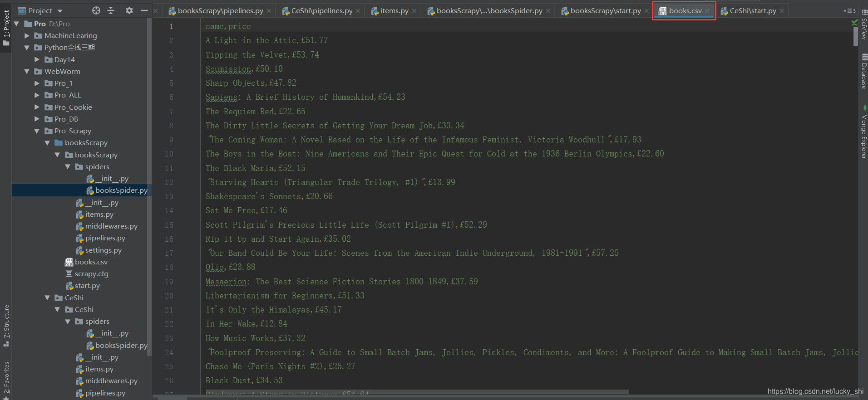Screen dimensions: 868x400
Task: Click the Day14 folder icon
Action: (49, 59)
